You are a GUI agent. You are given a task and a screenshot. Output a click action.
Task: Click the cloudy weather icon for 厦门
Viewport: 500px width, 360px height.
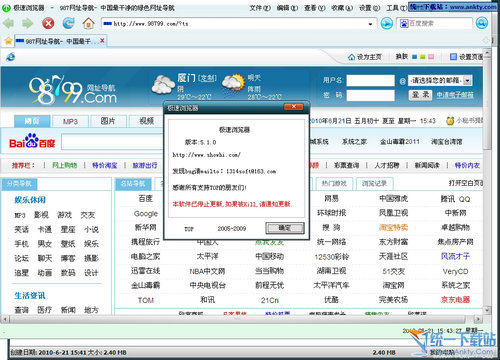pyautogui.click(x=163, y=85)
